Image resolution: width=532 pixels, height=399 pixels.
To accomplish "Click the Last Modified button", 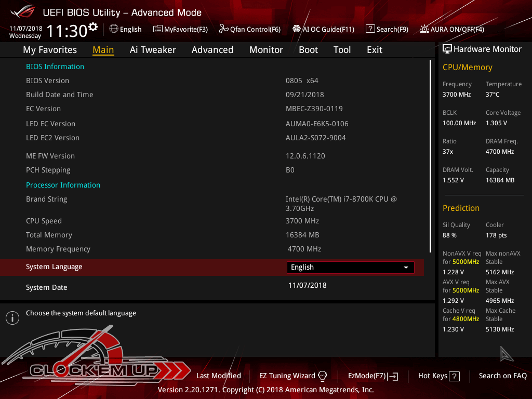I will [x=218, y=376].
